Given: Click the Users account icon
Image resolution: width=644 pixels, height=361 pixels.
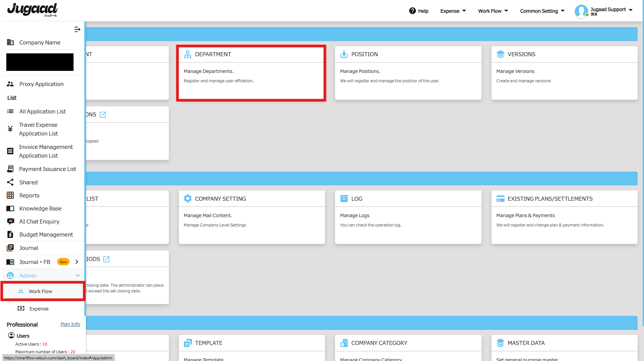Looking at the screenshot, I should pyautogui.click(x=11, y=335).
